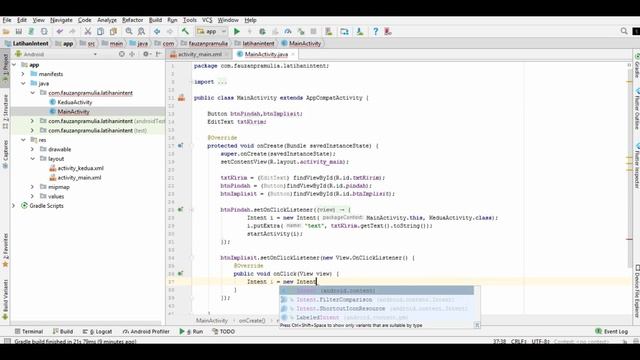Click the Open folder toolbar icon
The image size is (640, 360).
click(6, 31)
